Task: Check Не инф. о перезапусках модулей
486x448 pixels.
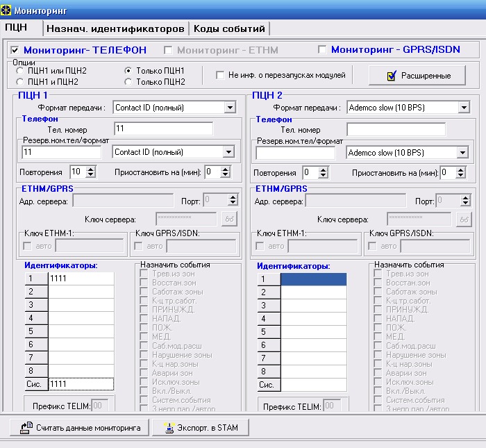Action: (x=221, y=76)
